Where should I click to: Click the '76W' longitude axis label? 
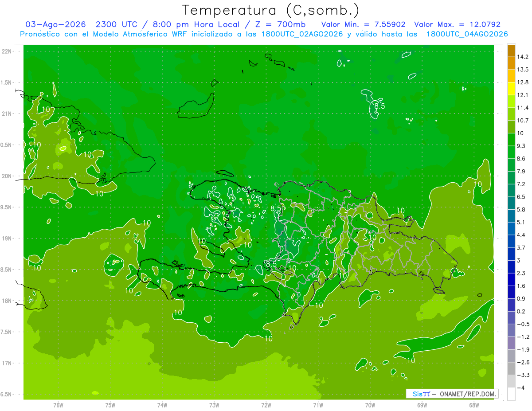click(58, 405)
